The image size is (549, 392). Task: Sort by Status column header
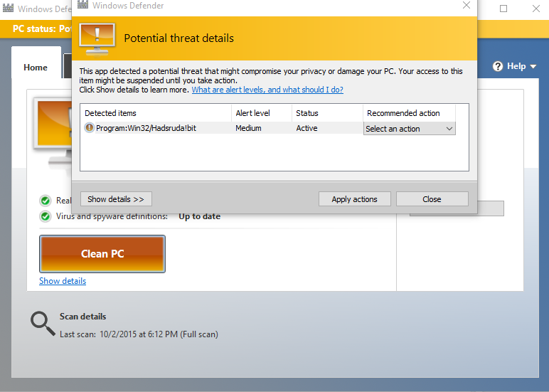pos(328,113)
